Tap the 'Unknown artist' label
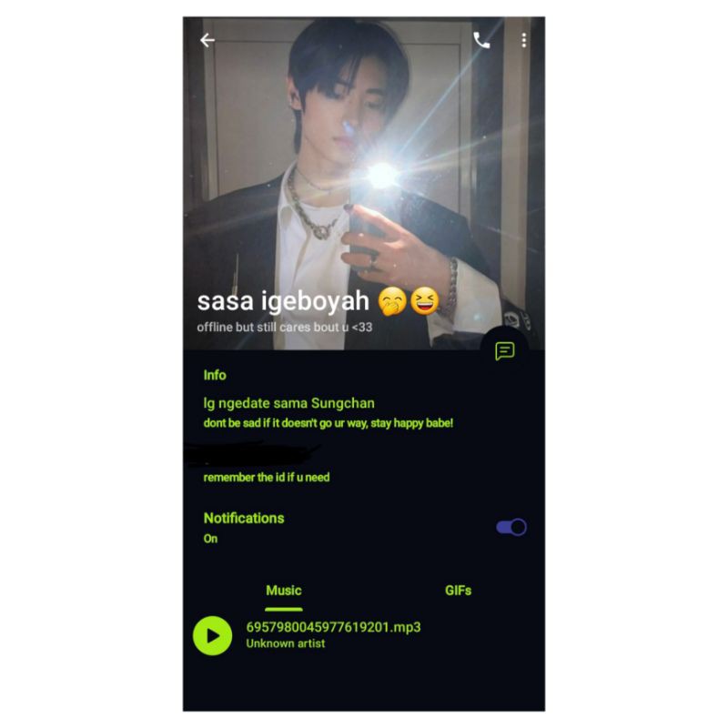The height and width of the screenshot is (728, 728). pyautogui.click(x=285, y=643)
